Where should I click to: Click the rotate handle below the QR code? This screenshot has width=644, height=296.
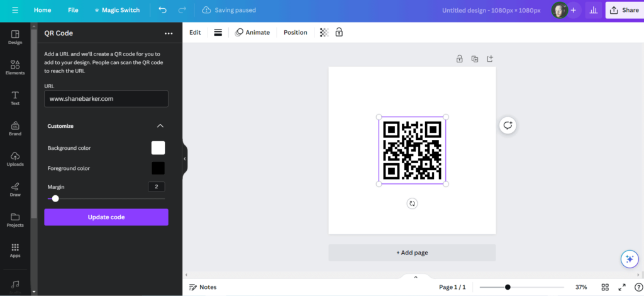(x=412, y=203)
